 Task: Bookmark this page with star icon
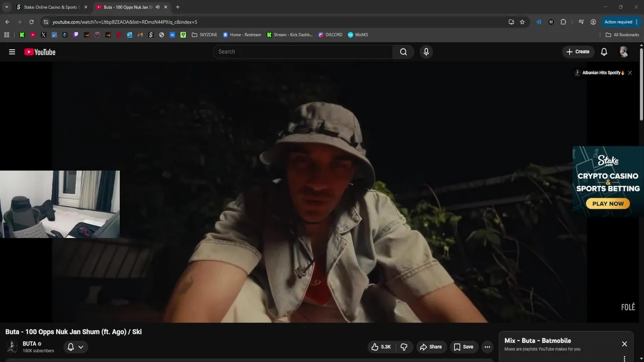point(522,22)
